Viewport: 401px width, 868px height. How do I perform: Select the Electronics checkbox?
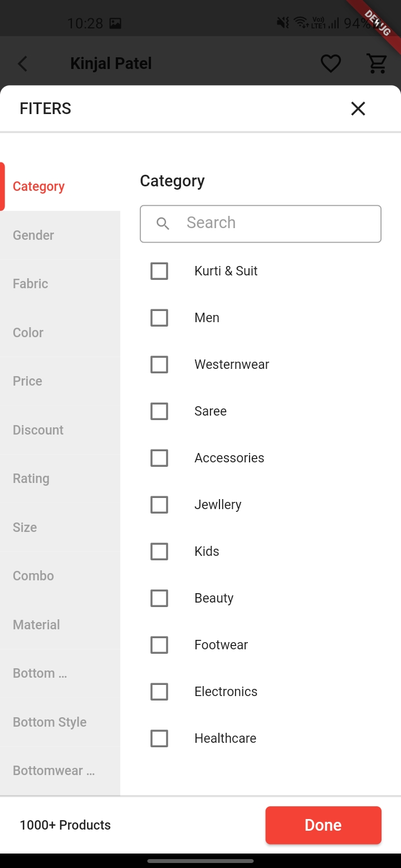coord(159,692)
